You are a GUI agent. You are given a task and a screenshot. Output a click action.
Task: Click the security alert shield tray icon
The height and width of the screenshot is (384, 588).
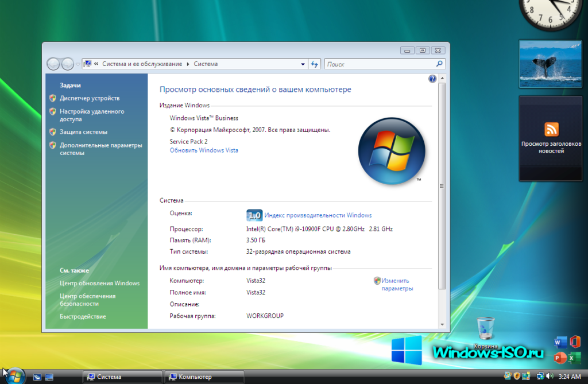point(517,376)
